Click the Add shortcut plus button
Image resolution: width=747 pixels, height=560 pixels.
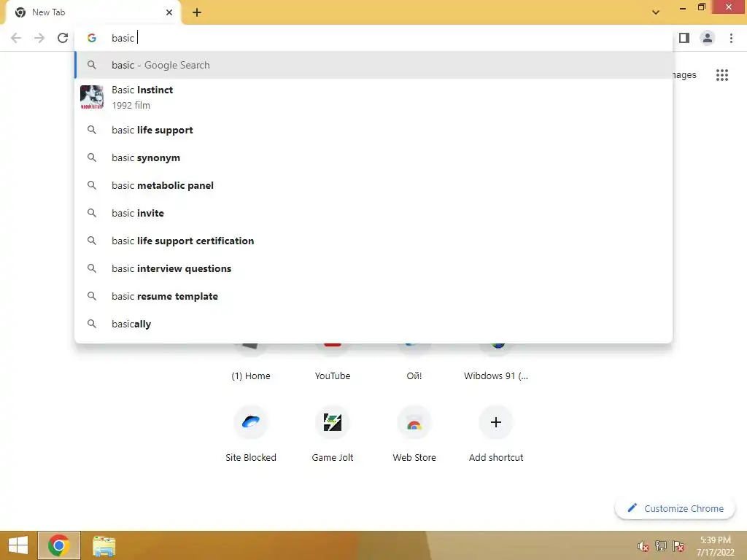click(x=496, y=422)
